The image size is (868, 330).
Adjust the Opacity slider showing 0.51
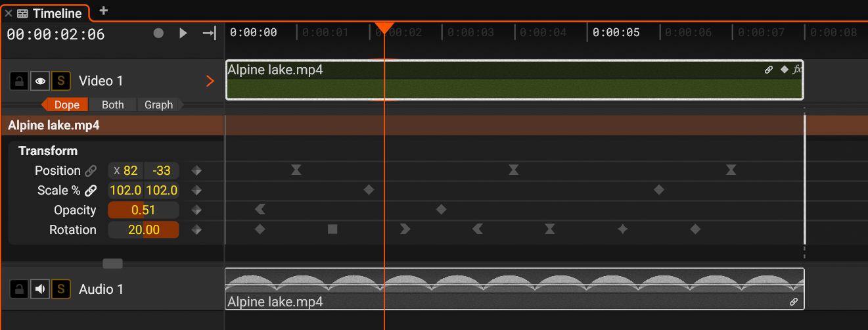pyautogui.click(x=143, y=210)
